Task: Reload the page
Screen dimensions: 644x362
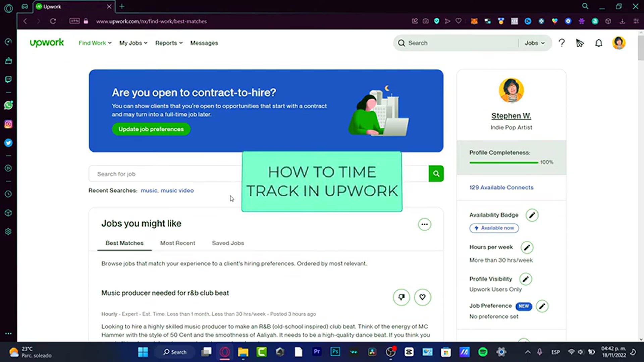Action: (53, 21)
